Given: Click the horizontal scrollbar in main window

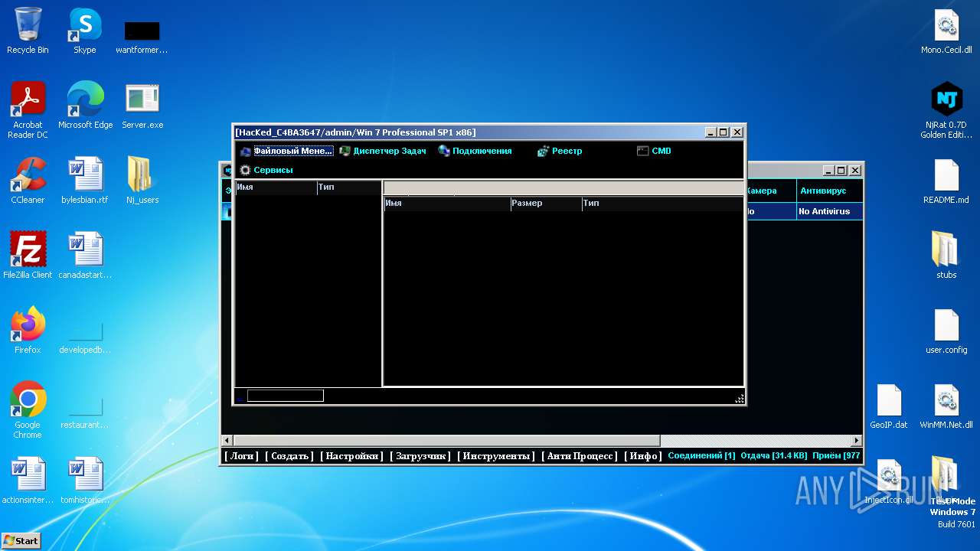Looking at the screenshot, I should point(446,441).
